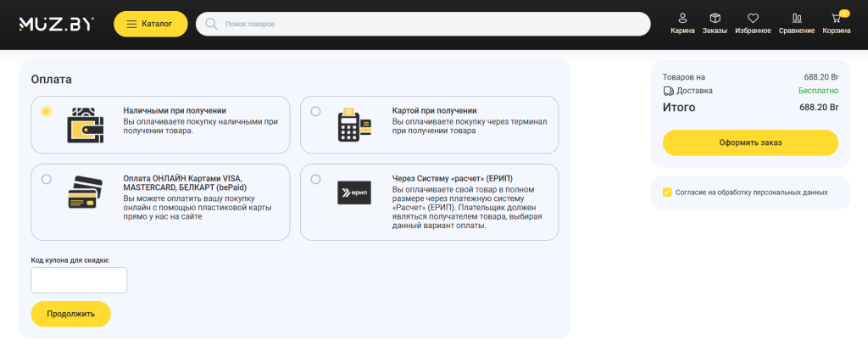868x346 pixels.
Task: Click the online bank cards icon
Action: 86,193
